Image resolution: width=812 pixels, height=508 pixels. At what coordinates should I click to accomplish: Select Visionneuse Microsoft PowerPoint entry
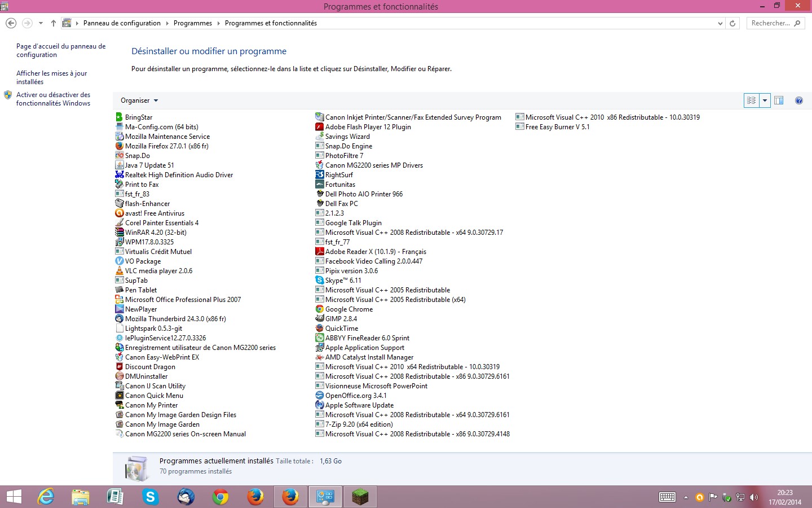(x=376, y=386)
